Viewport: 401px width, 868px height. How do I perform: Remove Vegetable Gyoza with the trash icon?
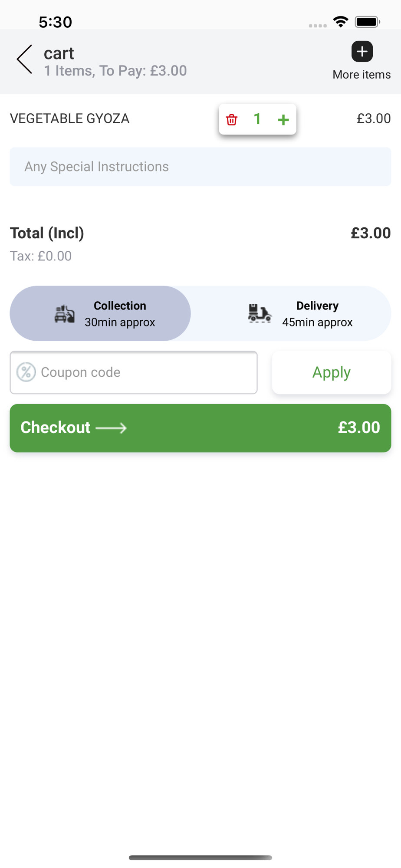click(232, 119)
